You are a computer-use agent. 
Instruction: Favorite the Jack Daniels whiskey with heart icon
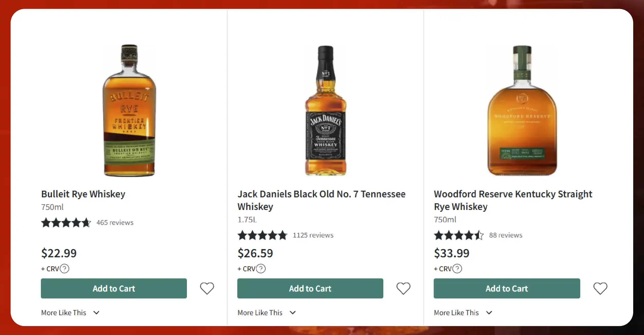(403, 288)
